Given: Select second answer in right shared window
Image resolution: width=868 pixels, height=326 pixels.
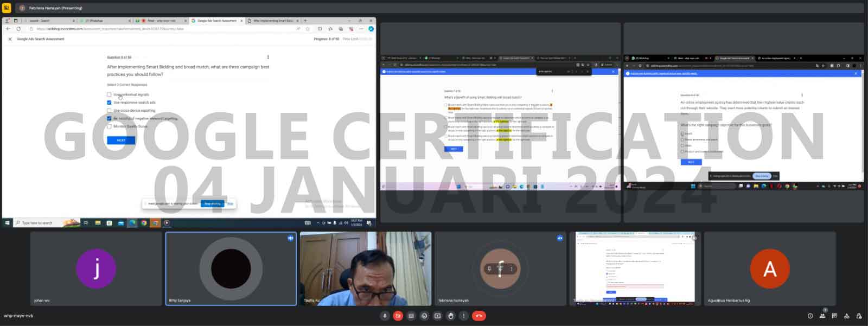Looking at the screenshot, I should tap(682, 139).
